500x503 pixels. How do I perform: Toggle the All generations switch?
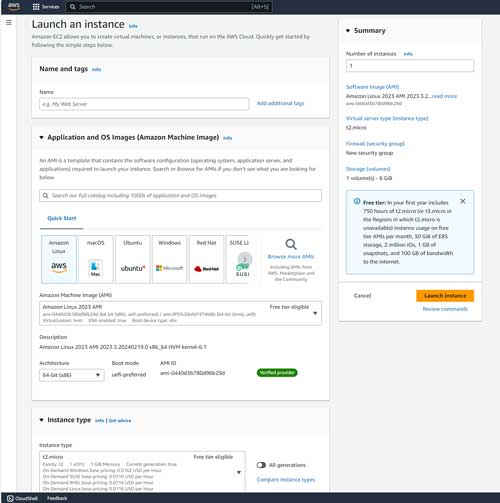click(x=261, y=465)
